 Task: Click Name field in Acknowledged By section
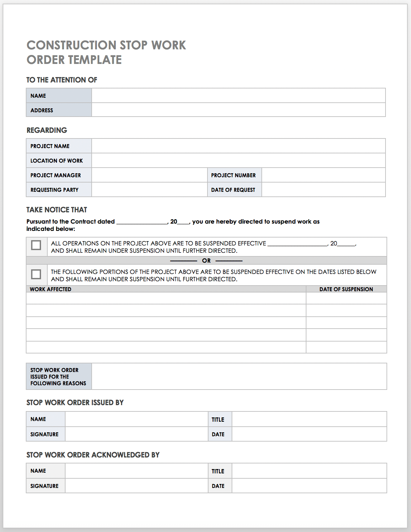136,471
